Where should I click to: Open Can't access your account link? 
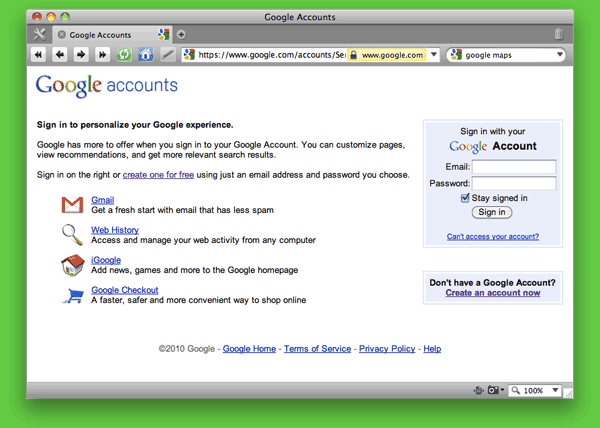coord(493,236)
